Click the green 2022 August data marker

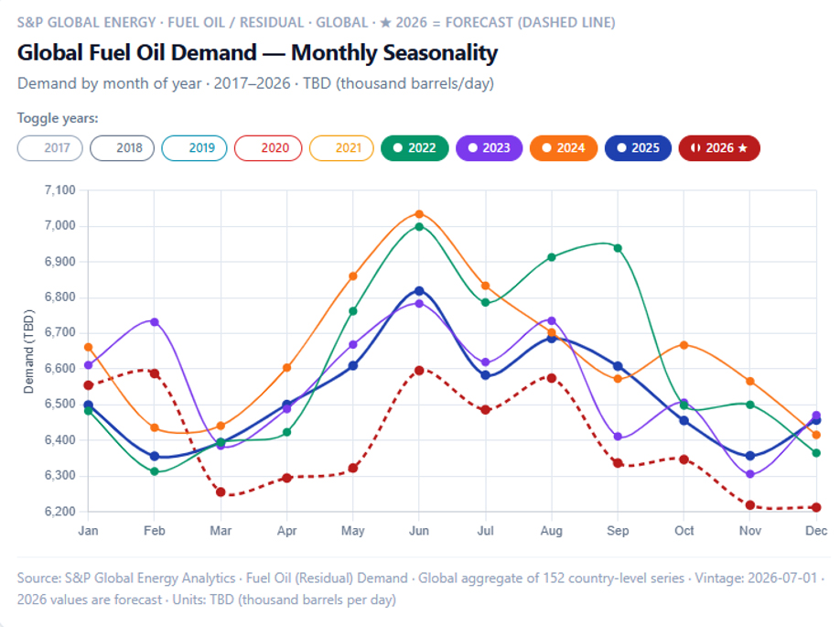pyautogui.click(x=552, y=257)
